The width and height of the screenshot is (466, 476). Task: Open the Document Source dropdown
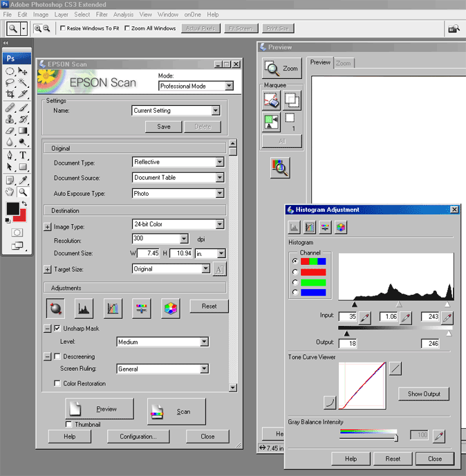178,178
